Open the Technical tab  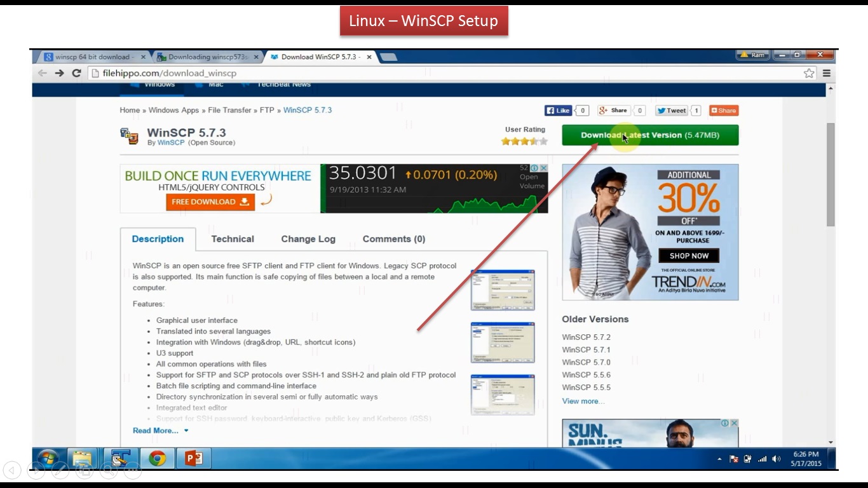[233, 239]
